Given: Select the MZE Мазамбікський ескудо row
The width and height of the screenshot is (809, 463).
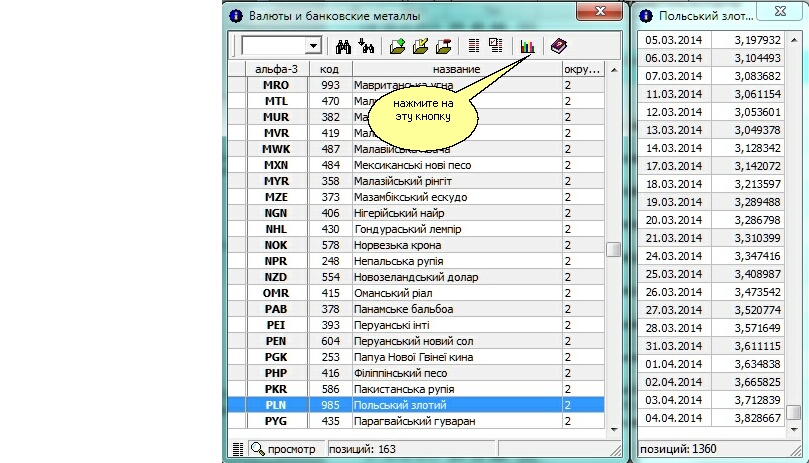Looking at the screenshot, I should [416, 197].
